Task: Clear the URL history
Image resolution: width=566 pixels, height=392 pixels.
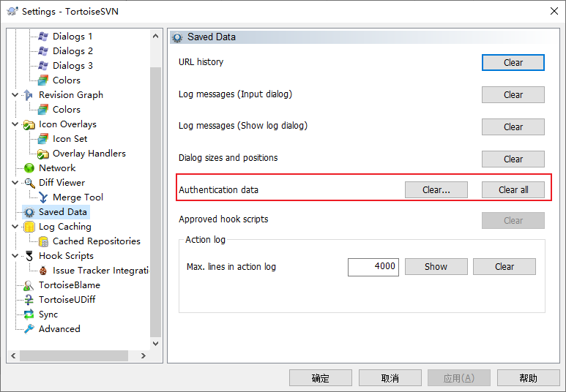Action: coord(513,63)
